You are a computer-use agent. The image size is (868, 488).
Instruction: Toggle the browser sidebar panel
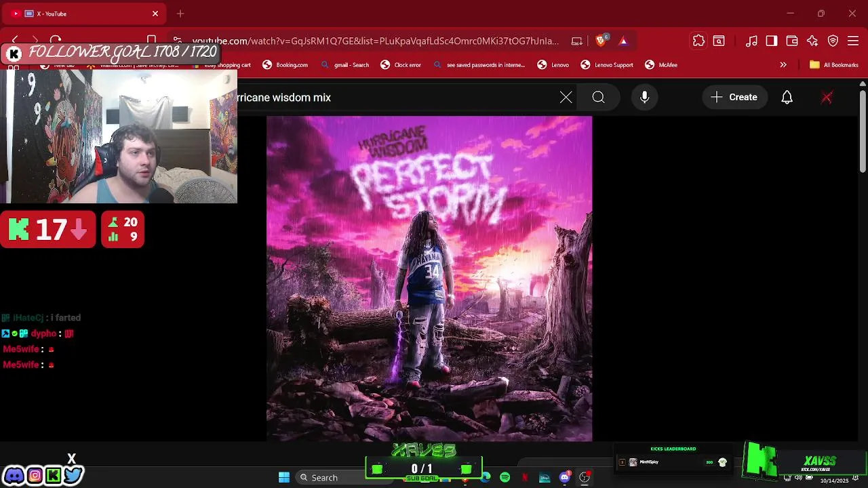(x=772, y=41)
